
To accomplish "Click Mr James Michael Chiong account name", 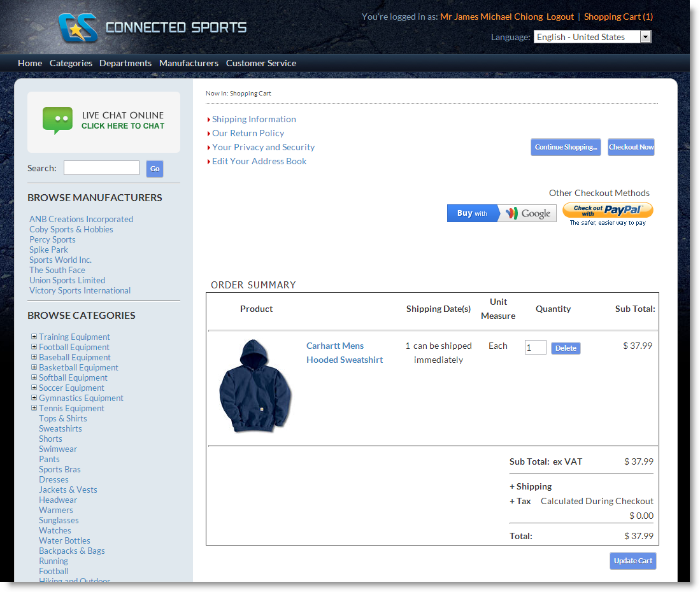I will (x=492, y=17).
